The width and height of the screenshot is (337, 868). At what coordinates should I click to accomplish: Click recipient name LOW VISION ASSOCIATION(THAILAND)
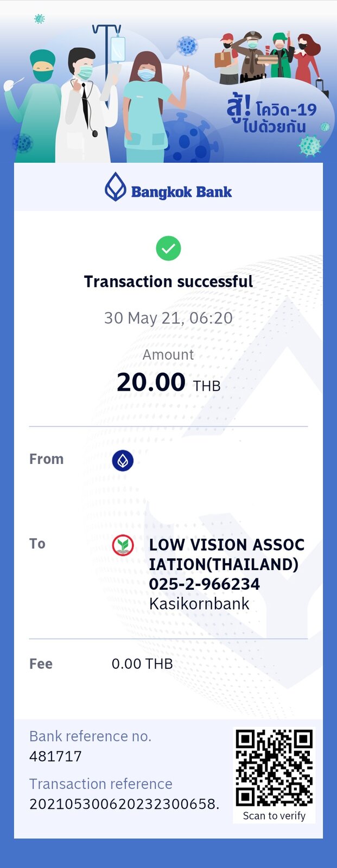[227, 554]
